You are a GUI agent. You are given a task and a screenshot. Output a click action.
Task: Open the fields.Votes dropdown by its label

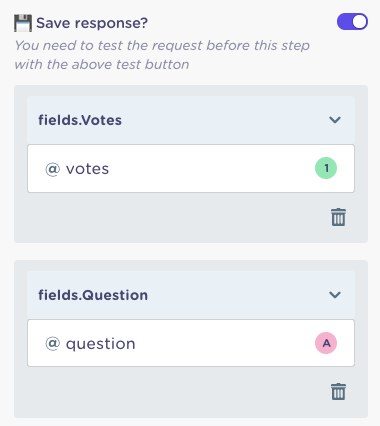tap(80, 120)
